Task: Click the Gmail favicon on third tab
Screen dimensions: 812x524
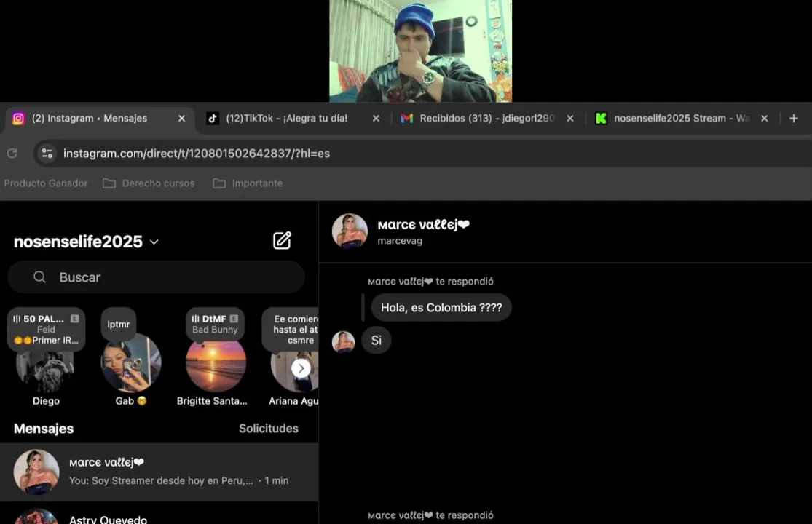Action: coord(407,119)
